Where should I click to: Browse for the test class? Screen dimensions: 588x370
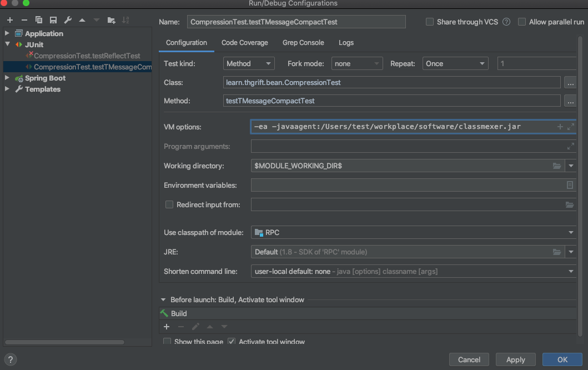tap(570, 83)
